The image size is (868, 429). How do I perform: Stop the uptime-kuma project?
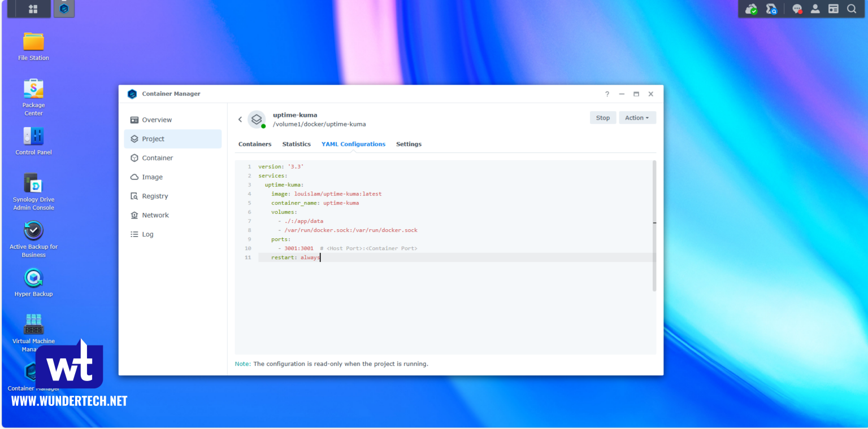tap(602, 117)
